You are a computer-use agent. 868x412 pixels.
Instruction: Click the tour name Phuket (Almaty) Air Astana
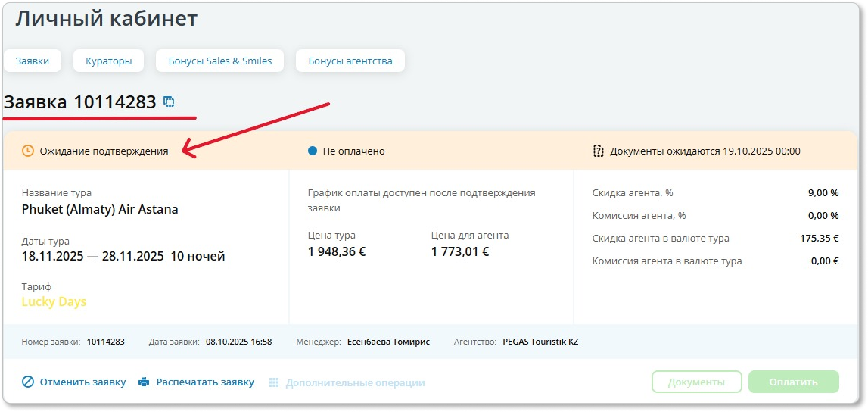coord(100,209)
